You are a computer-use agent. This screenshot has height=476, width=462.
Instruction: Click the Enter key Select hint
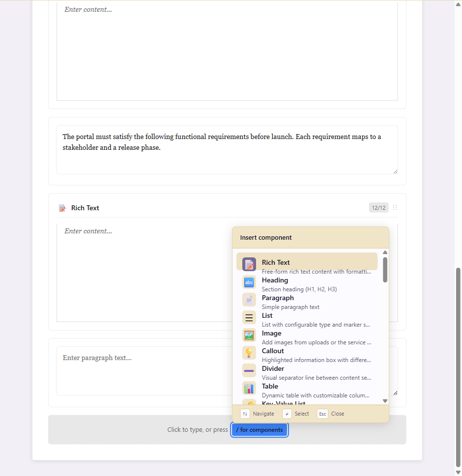coord(287,414)
